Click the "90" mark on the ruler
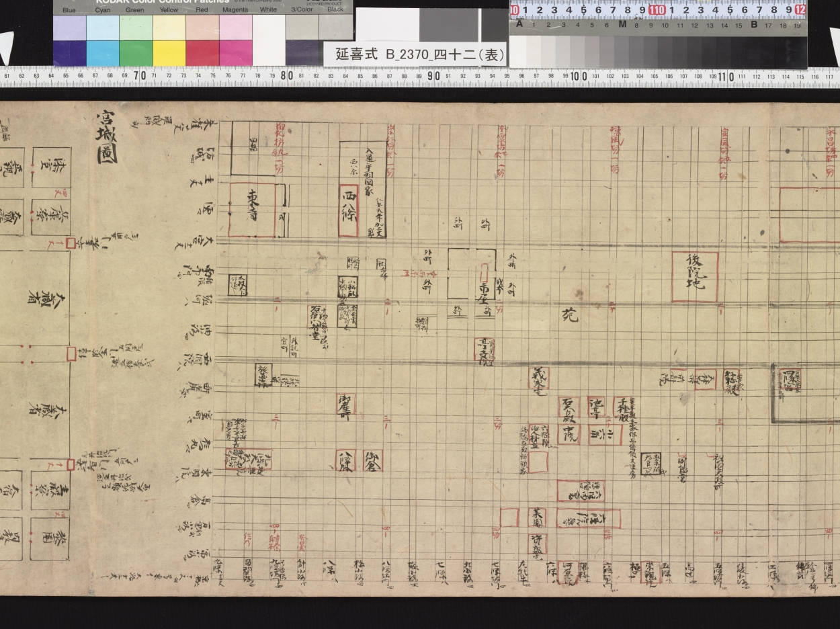 tap(433, 76)
